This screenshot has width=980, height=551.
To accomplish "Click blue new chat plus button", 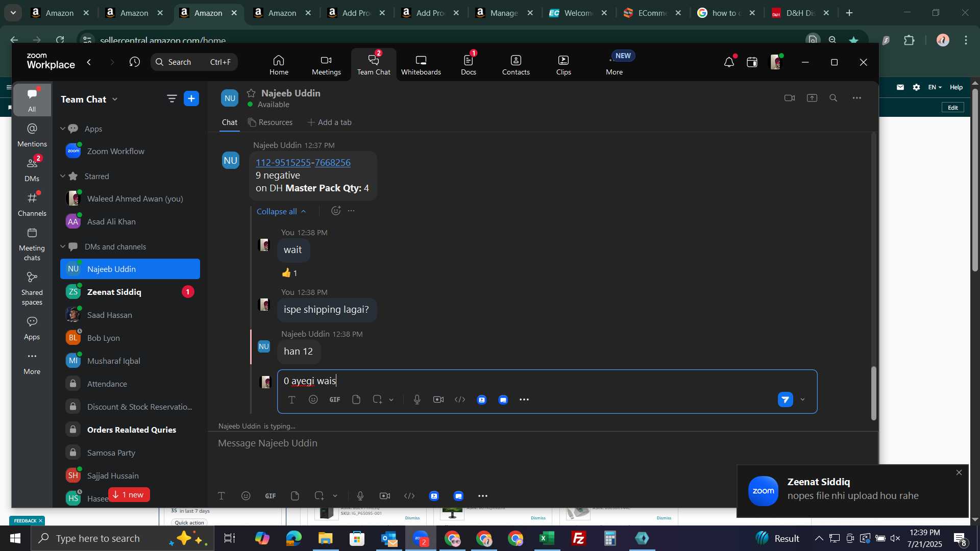I will 191,99.
